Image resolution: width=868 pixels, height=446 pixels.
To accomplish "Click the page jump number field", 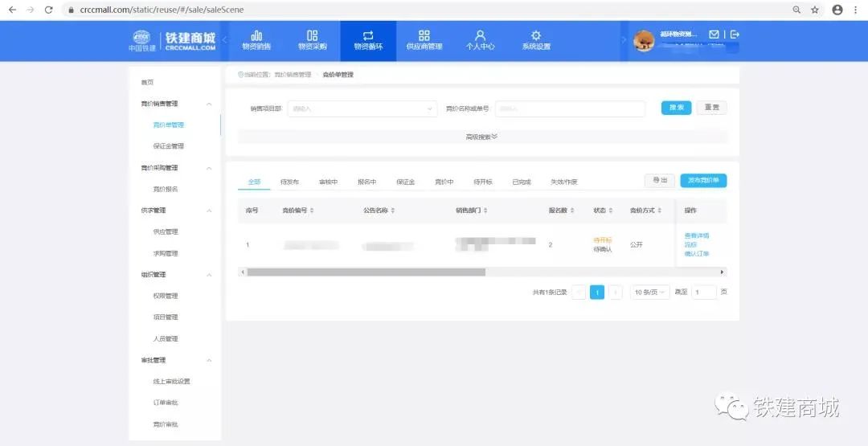I will tap(704, 293).
